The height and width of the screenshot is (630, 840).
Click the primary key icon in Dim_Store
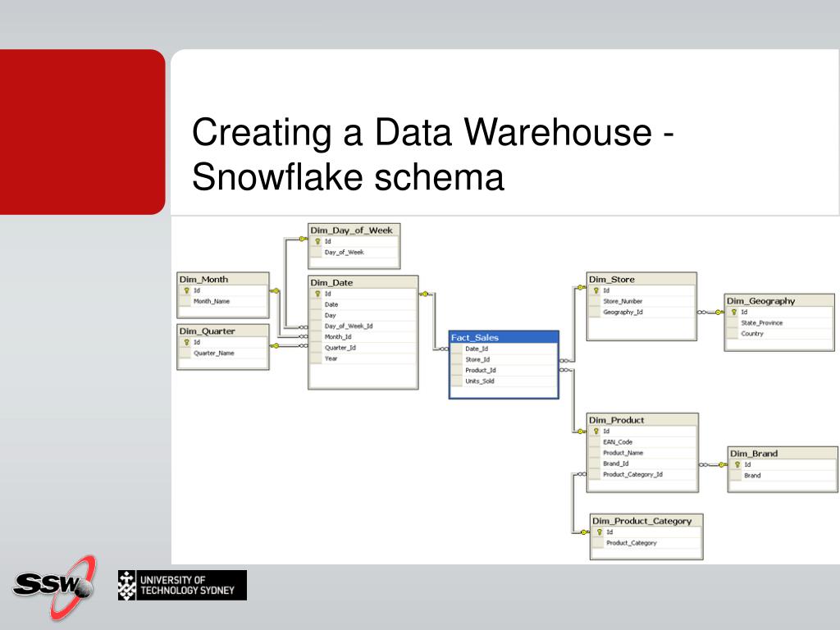coord(596,290)
